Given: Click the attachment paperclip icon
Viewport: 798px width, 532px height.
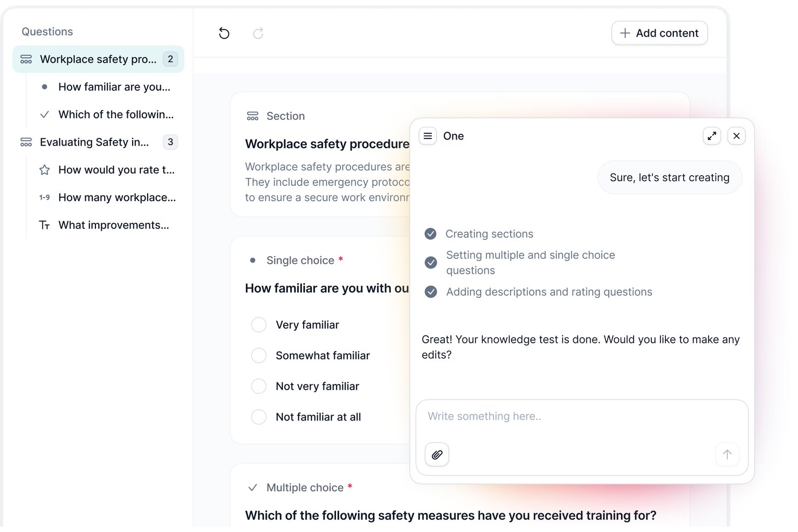Looking at the screenshot, I should [437, 454].
